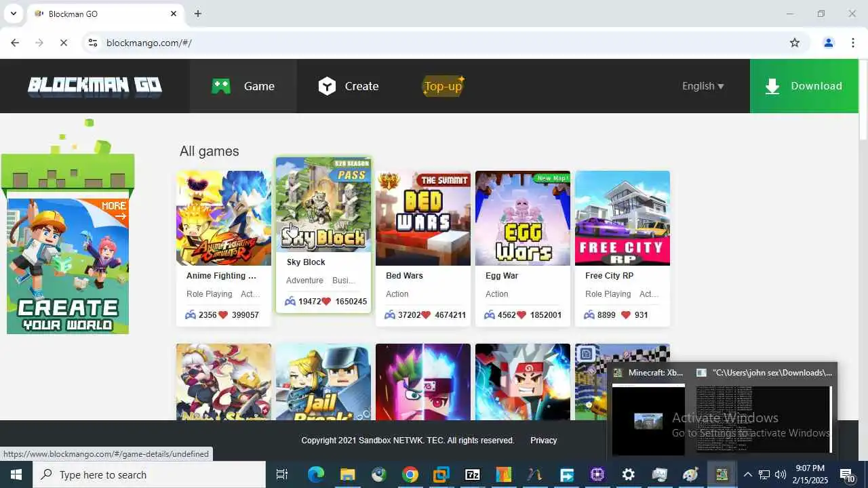Click the Create Your World banner
This screenshot has width=868, height=488.
pos(68,266)
